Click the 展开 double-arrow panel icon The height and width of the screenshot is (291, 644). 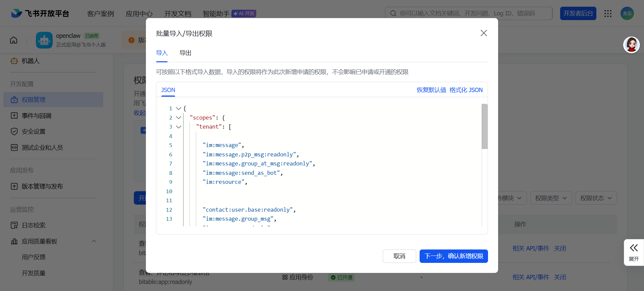[x=634, y=248]
